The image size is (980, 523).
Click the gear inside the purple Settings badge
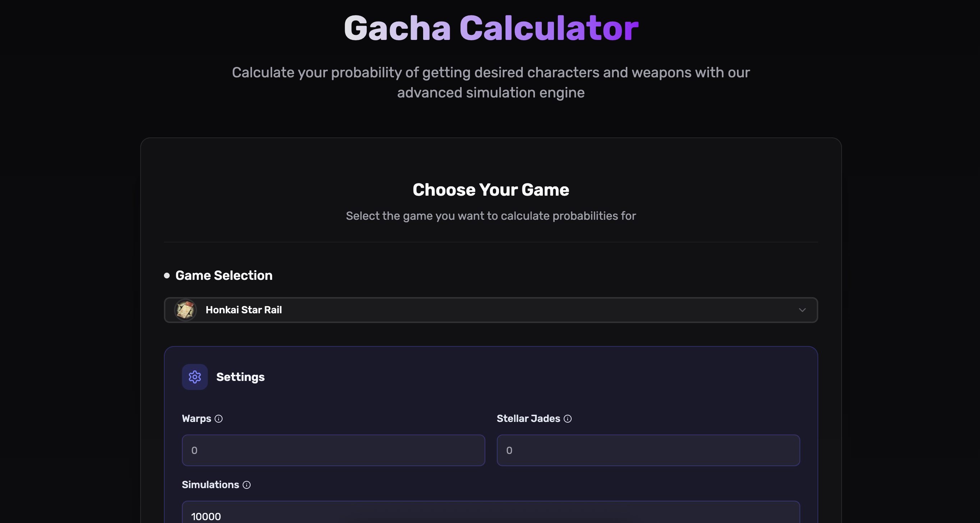[194, 377]
